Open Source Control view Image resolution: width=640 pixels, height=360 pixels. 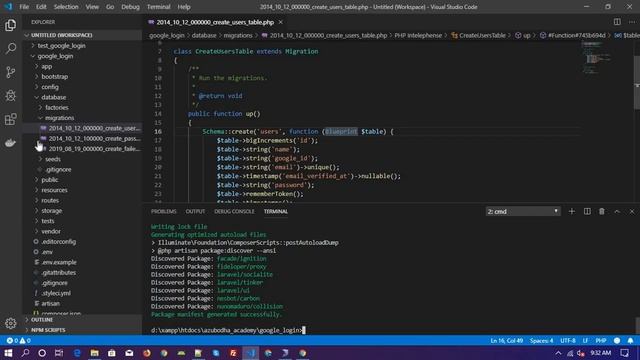click(x=11, y=72)
